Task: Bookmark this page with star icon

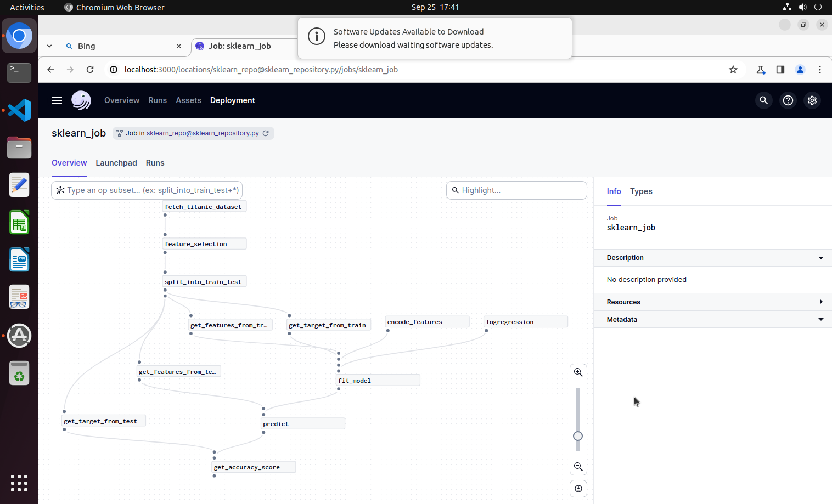Action: (733, 70)
